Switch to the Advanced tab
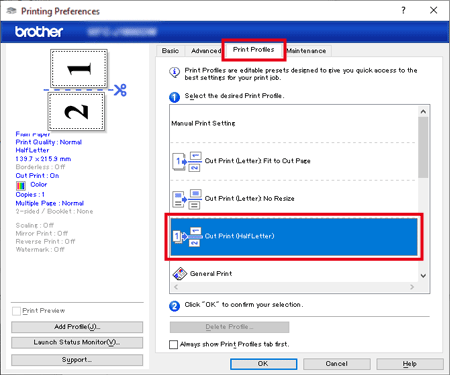 [206, 51]
